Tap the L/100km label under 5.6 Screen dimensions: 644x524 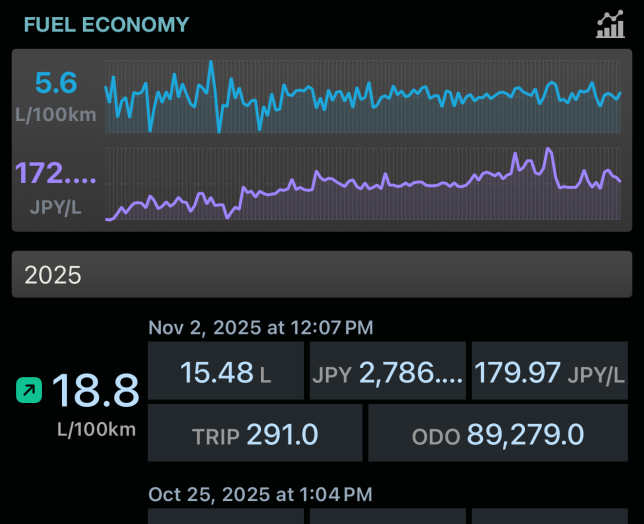[56, 114]
